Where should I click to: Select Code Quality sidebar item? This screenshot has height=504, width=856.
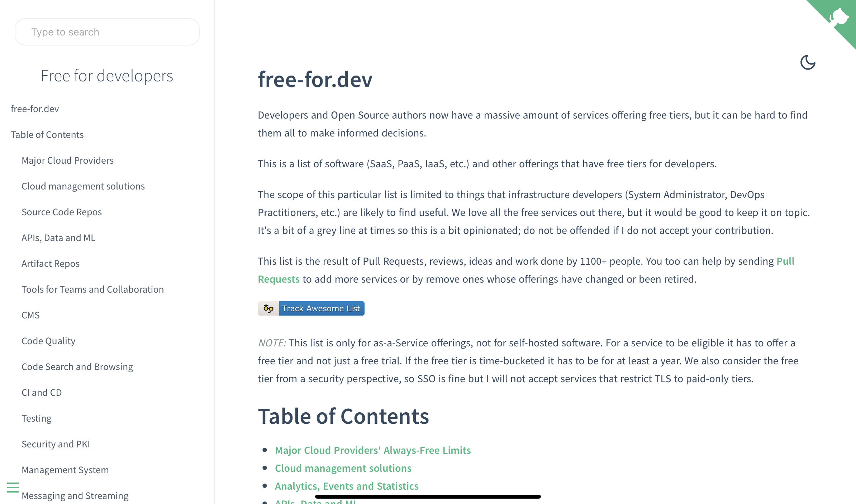pyautogui.click(x=49, y=340)
